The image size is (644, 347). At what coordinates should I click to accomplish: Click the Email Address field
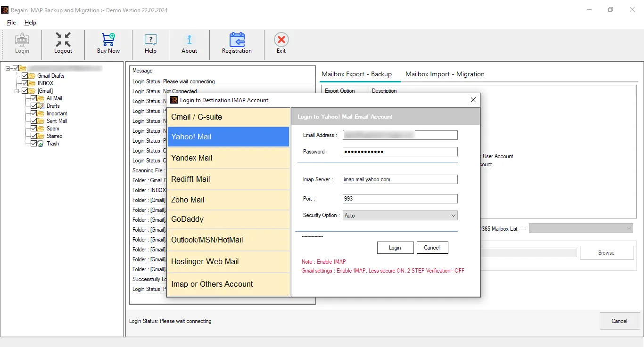click(x=400, y=135)
